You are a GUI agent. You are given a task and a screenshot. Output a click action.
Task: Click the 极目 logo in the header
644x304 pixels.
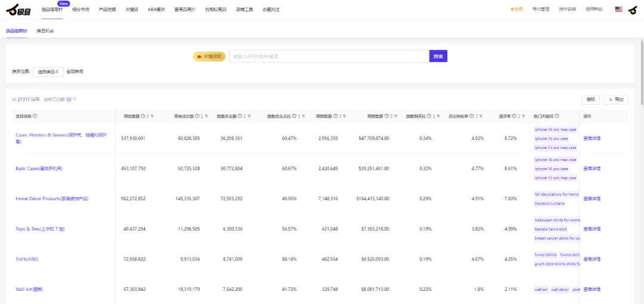[18, 10]
